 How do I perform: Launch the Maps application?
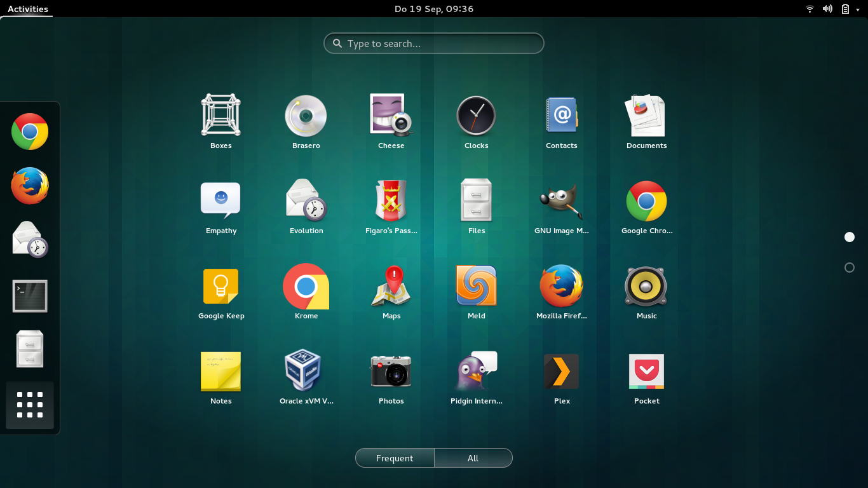tap(391, 285)
